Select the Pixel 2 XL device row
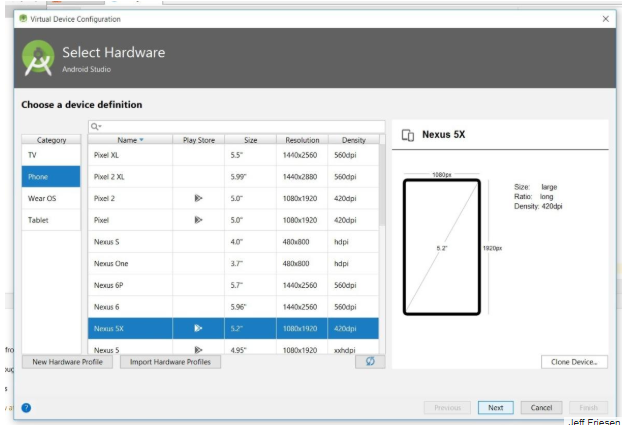 233,177
